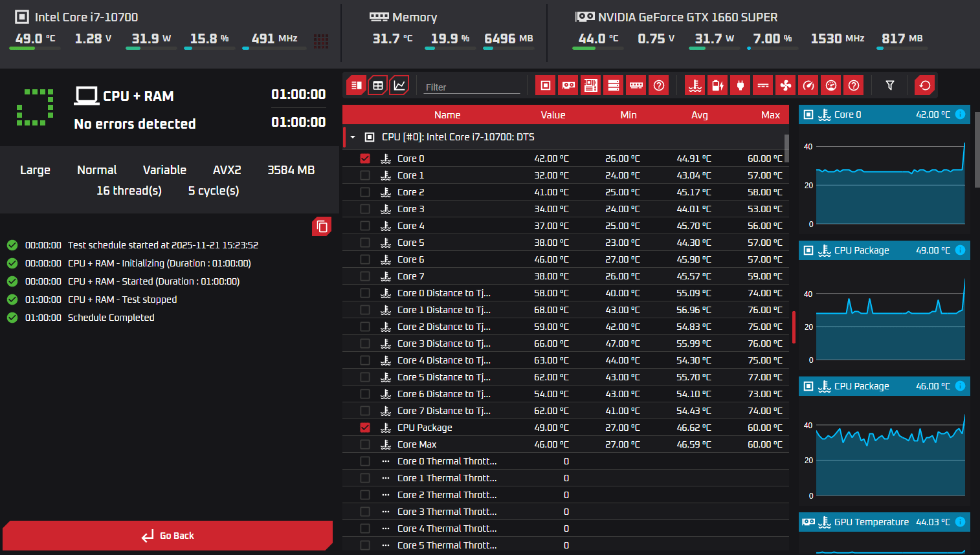Click the Intel Core i7-10700 header label
980x555 pixels.
point(86,17)
